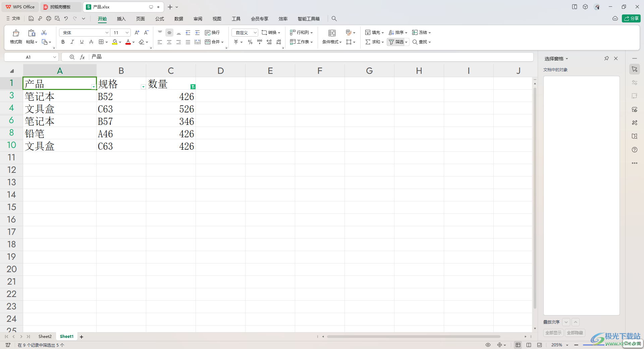Click the add new sheet plus icon

(x=82, y=337)
